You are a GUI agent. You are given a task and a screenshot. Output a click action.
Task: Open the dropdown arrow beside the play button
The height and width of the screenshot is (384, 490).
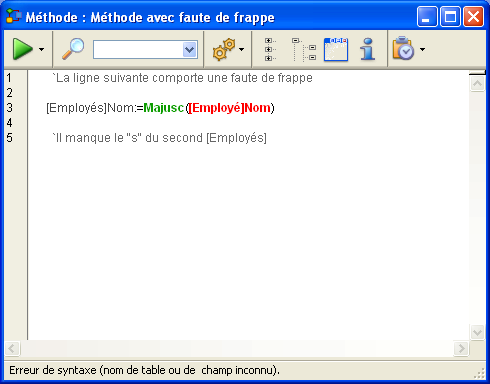point(41,49)
